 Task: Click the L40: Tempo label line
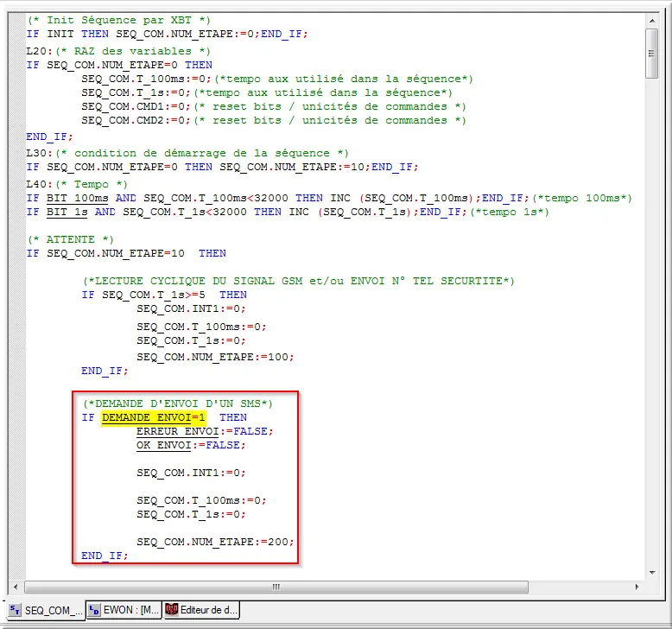tap(77, 184)
